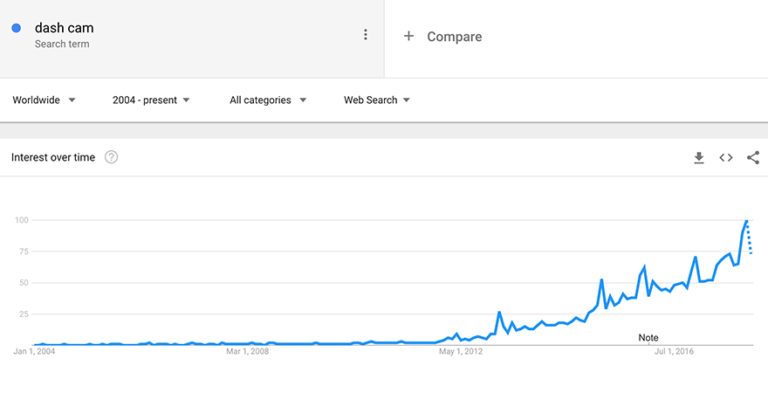Download the Interest over time data
This screenshot has height=393, width=768.
coord(699,157)
